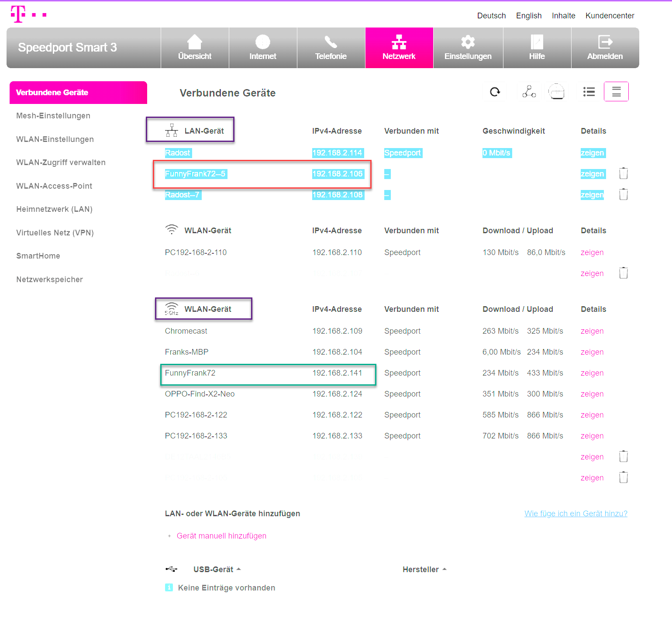
Task: Show details for Chromecast
Action: pyautogui.click(x=592, y=331)
